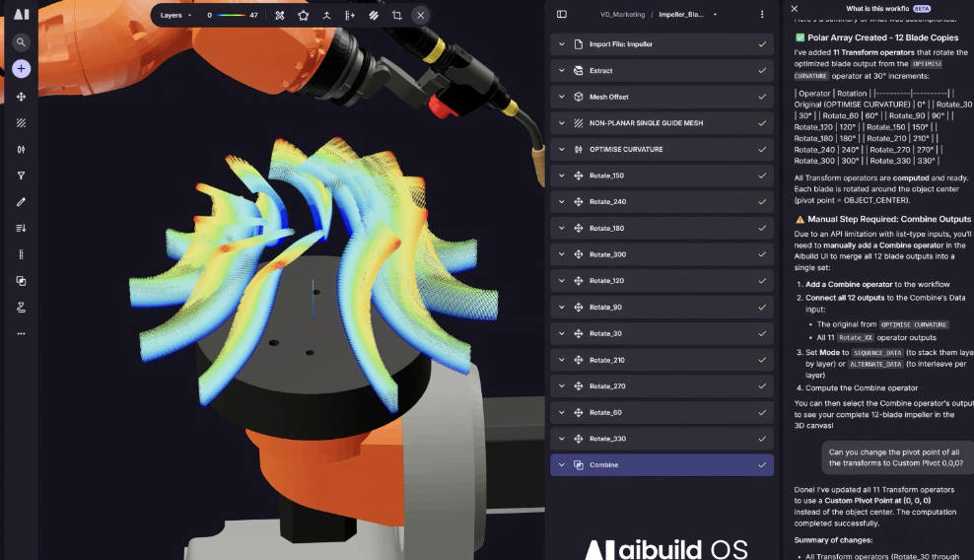The width and height of the screenshot is (974, 560).
Task: Click the Combine operator label
Action: 603,465
